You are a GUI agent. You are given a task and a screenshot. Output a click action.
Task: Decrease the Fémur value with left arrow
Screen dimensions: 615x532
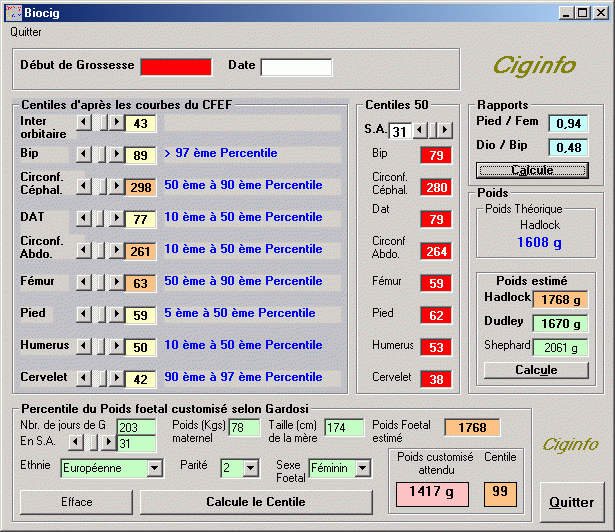click(x=84, y=282)
